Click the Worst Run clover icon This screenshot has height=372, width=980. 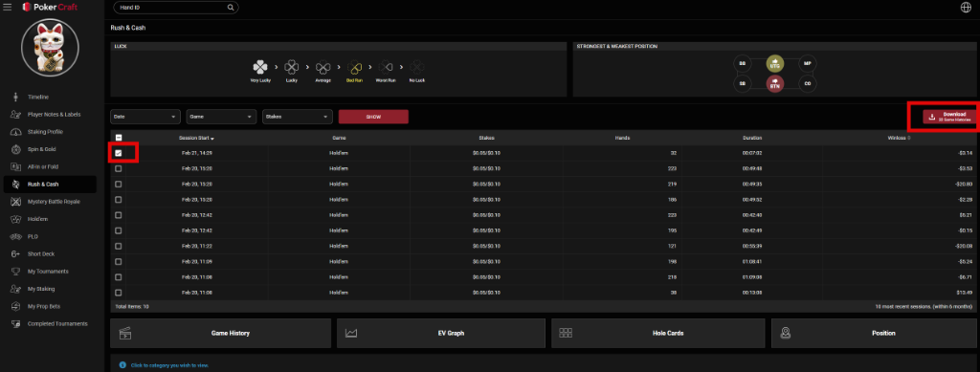[x=386, y=67]
